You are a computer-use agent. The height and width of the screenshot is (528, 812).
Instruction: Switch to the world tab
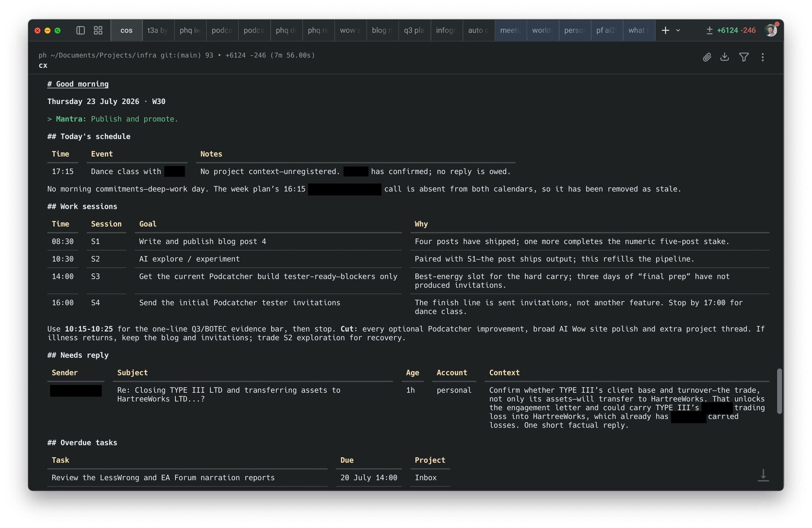tap(543, 30)
